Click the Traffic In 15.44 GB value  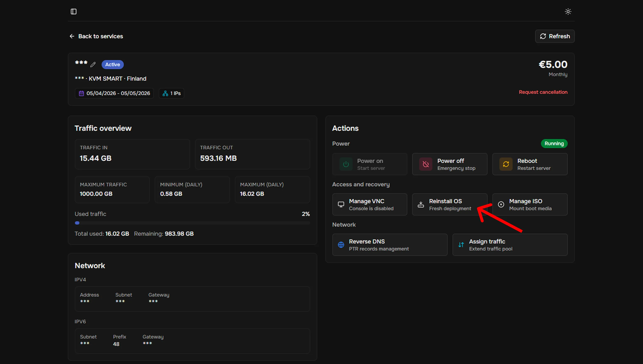click(95, 158)
